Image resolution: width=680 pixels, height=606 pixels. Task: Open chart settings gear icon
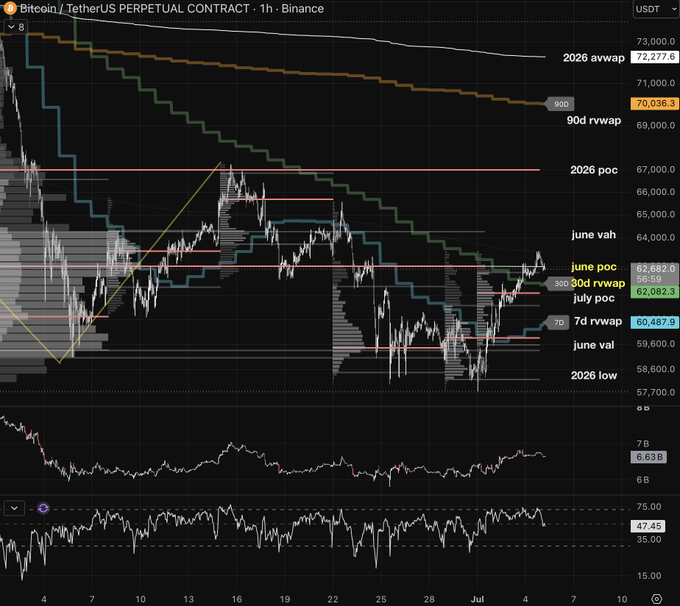(657, 599)
